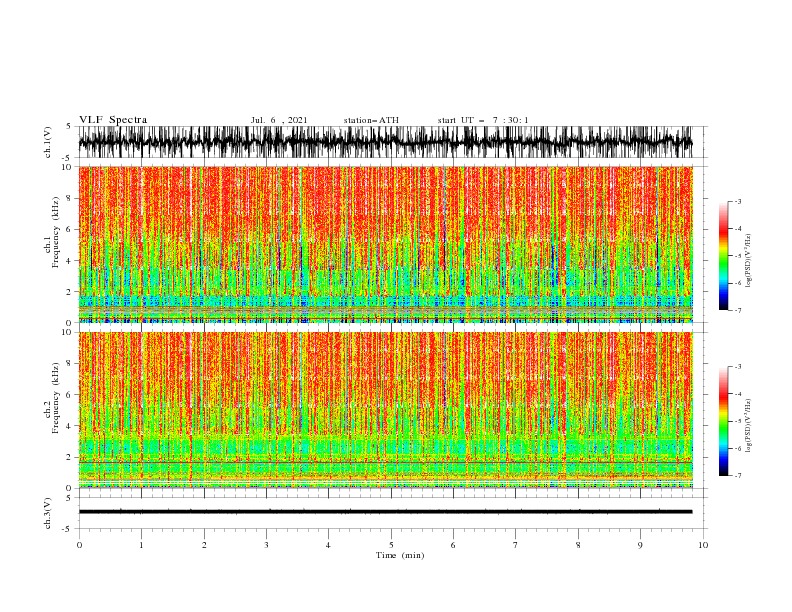Click the ch.1 color bar "-7" label
The width and height of the screenshot is (792, 612).
(x=738, y=310)
